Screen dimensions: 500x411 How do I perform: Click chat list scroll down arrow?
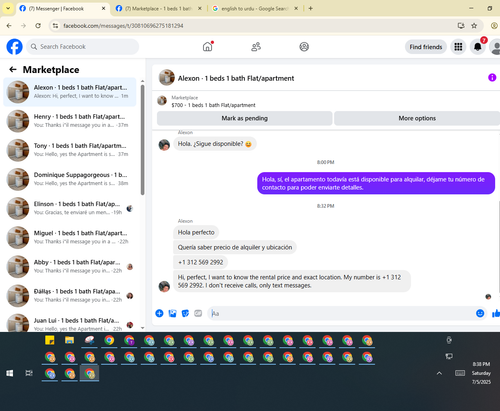(x=142, y=328)
